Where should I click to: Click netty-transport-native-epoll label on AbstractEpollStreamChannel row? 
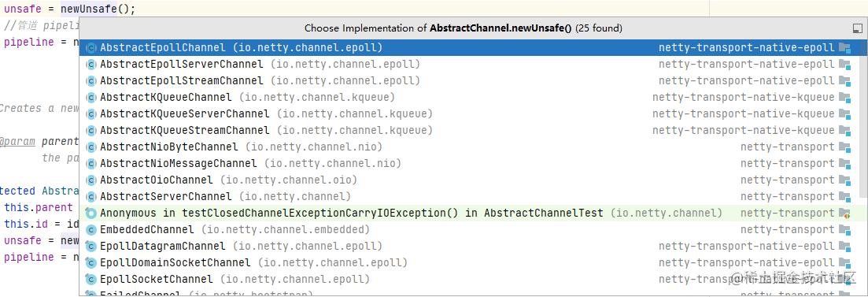click(746, 81)
